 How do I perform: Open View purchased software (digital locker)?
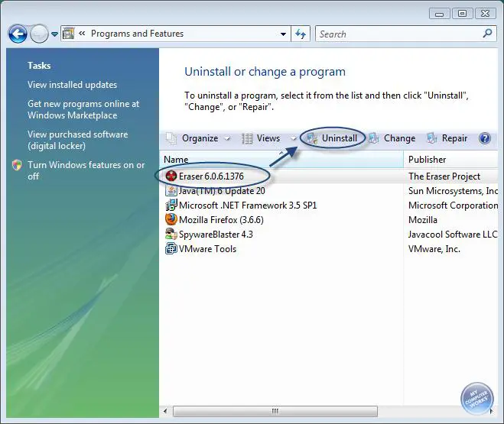tap(77, 140)
